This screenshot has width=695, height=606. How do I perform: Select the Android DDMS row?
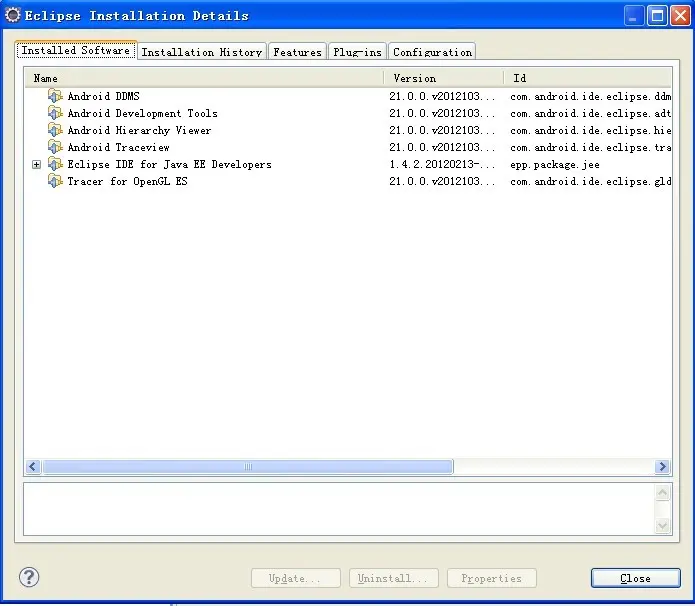(348, 96)
